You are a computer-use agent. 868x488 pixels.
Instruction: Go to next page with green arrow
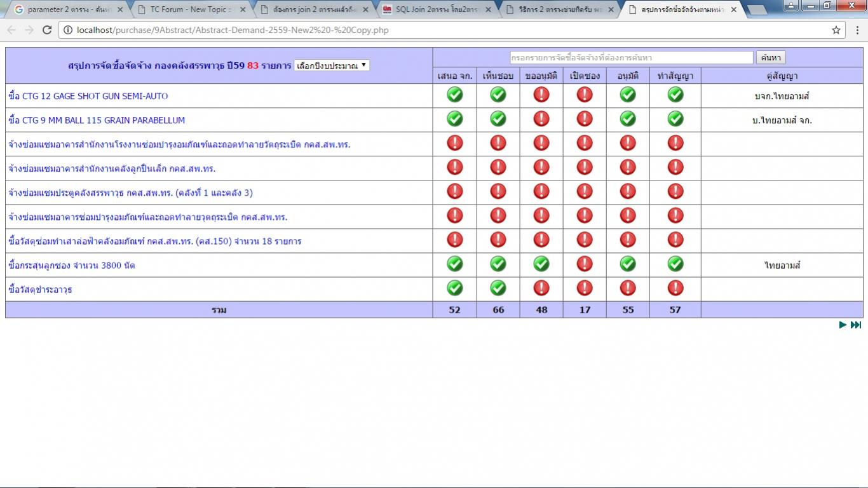pos(843,325)
